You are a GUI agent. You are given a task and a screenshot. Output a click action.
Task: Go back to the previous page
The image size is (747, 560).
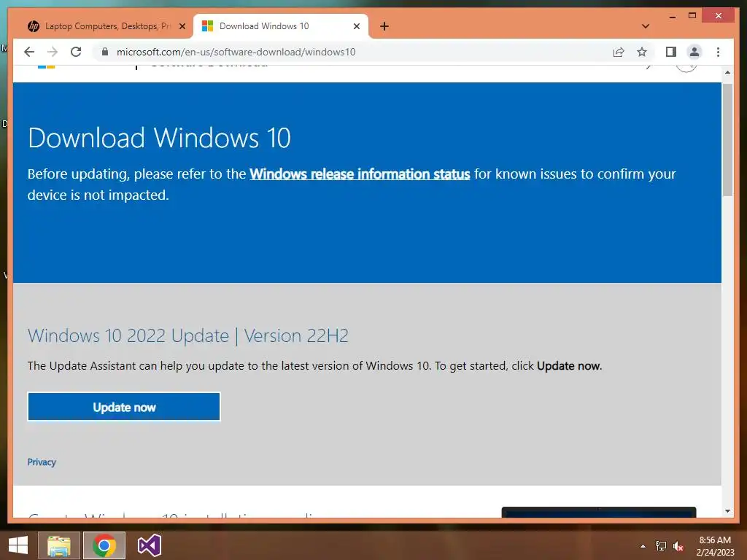[x=29, y=52]
